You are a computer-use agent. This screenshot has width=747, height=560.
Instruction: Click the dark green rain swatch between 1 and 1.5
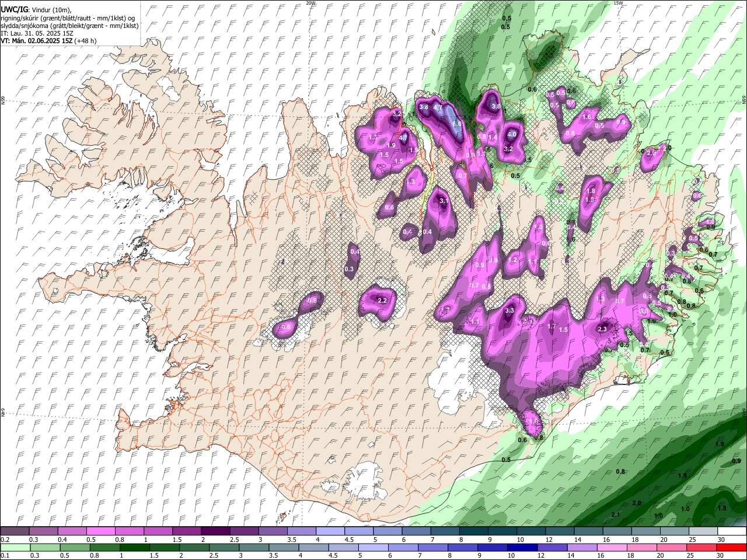pyautogui.click(x=135, y=547)
